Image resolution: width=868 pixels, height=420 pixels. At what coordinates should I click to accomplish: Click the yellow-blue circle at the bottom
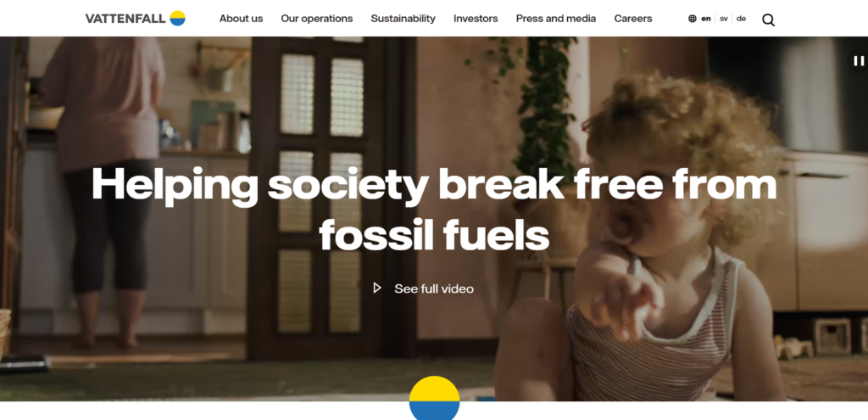[435, 398]
